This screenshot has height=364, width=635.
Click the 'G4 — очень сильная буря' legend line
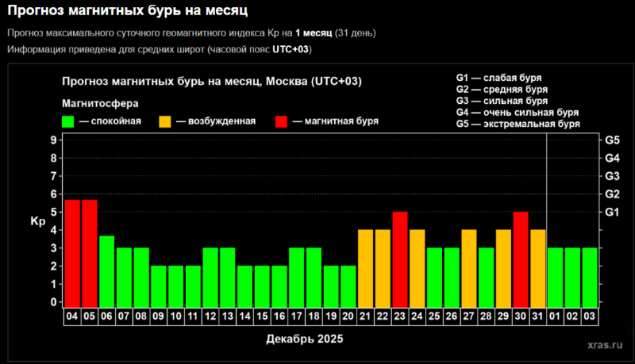pos(518,113)
